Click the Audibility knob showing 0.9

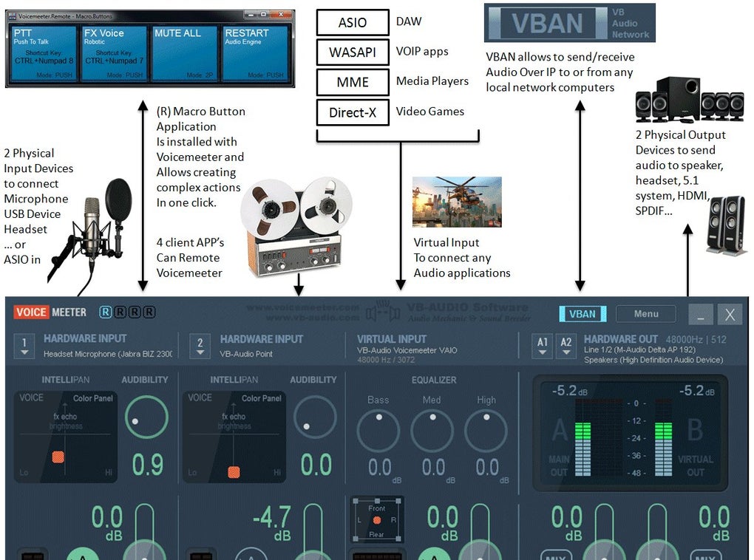coord(146,417)
